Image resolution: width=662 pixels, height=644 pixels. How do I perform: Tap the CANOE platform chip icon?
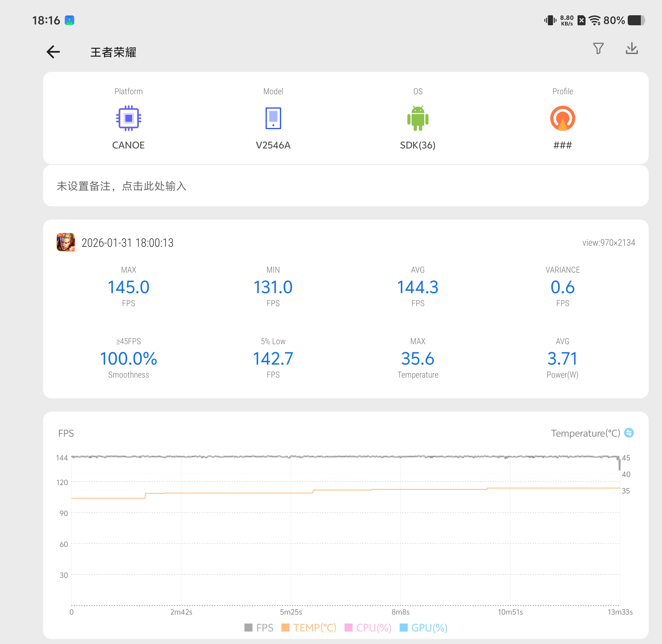(129, 118)
